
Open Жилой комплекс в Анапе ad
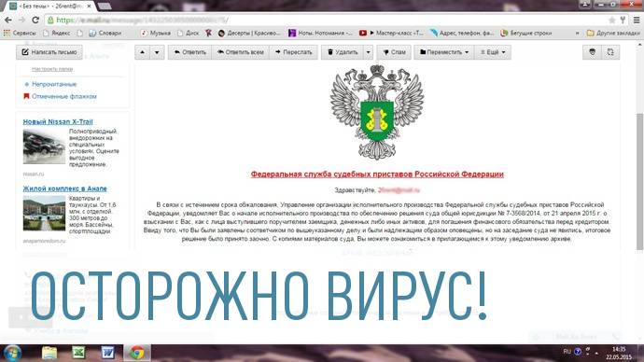tap(65, 188)
